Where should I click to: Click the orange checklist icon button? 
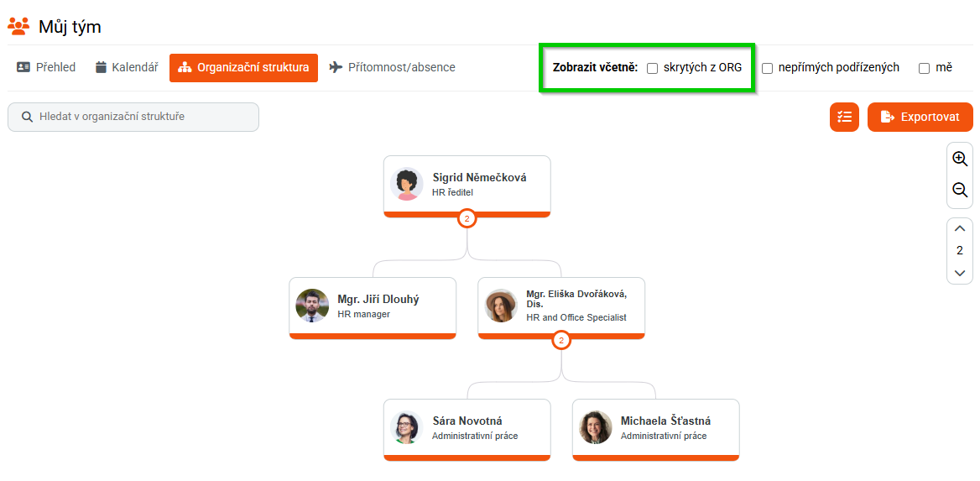pos(844,118)
